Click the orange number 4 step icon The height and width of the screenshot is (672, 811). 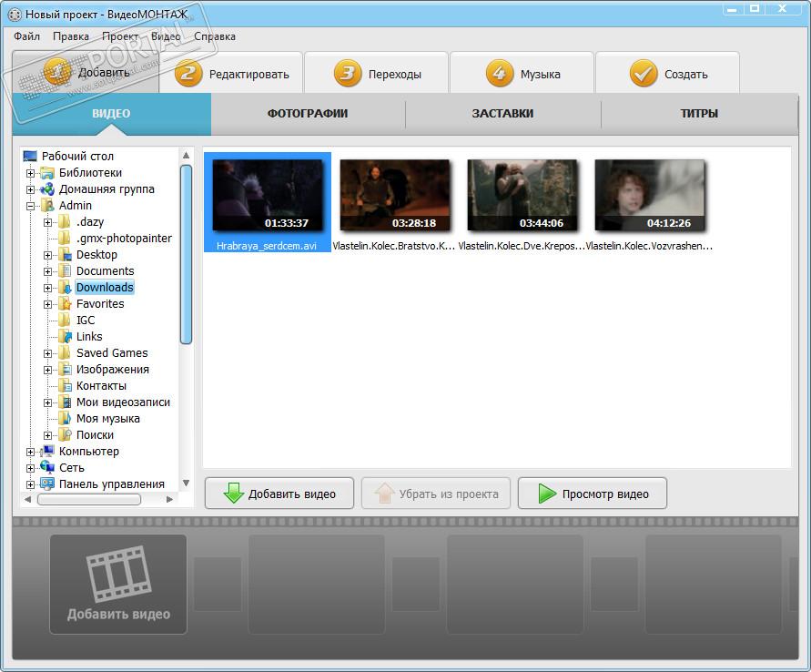(x=500, y=73)
